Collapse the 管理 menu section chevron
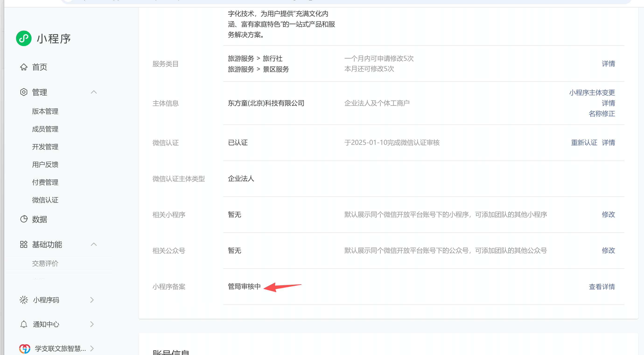644x355 pixels. [94, 92]
